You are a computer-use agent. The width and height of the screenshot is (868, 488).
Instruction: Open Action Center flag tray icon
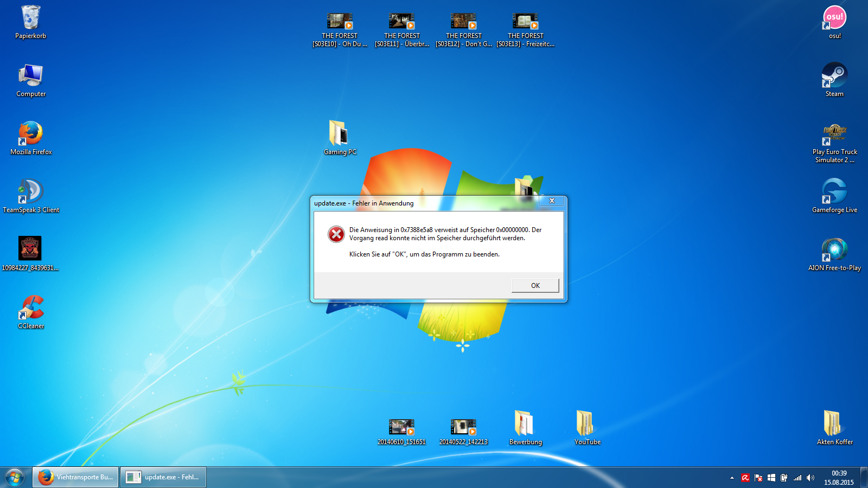tap(758, 478)
